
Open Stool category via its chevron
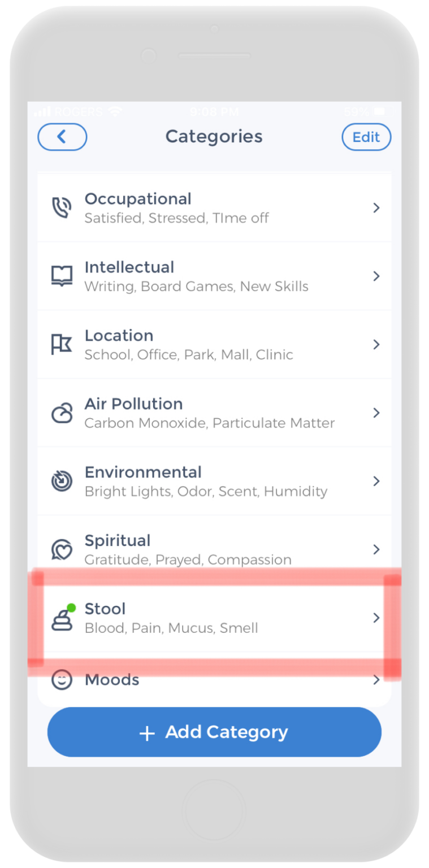376,618
